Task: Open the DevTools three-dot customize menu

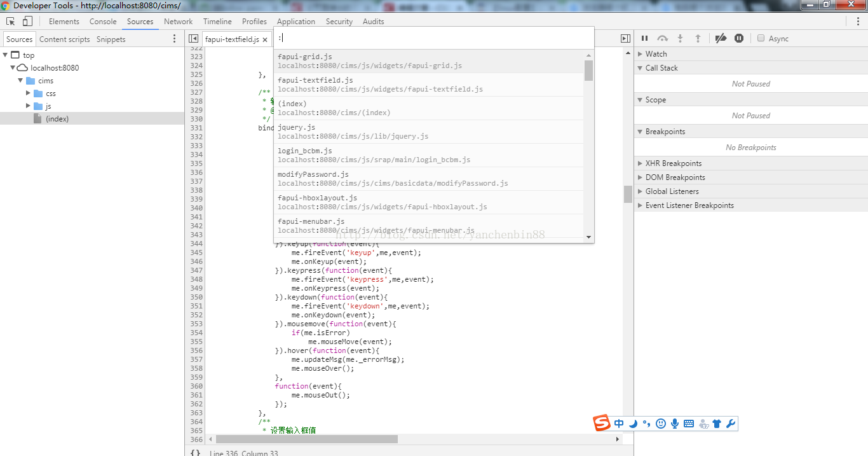Action: [858, 21]
